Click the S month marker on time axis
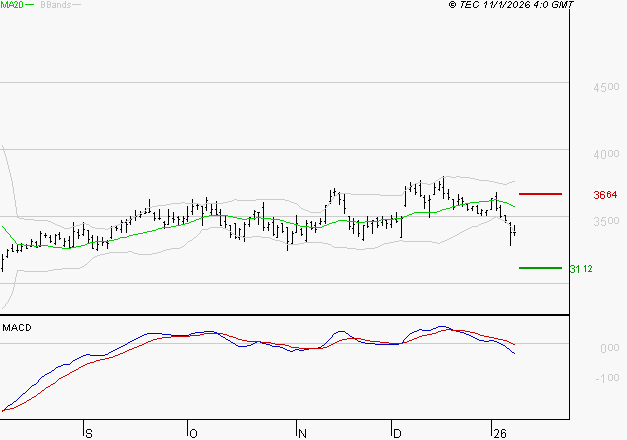Viewport: 627px width, 440px height. pyautogui.click(x=89, y=434)
